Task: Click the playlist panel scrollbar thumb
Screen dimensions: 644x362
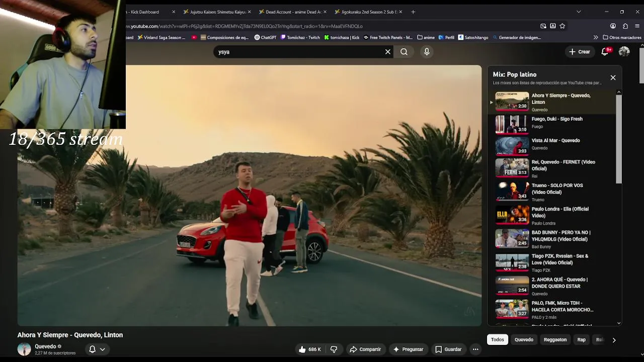Action: [619, 139]
